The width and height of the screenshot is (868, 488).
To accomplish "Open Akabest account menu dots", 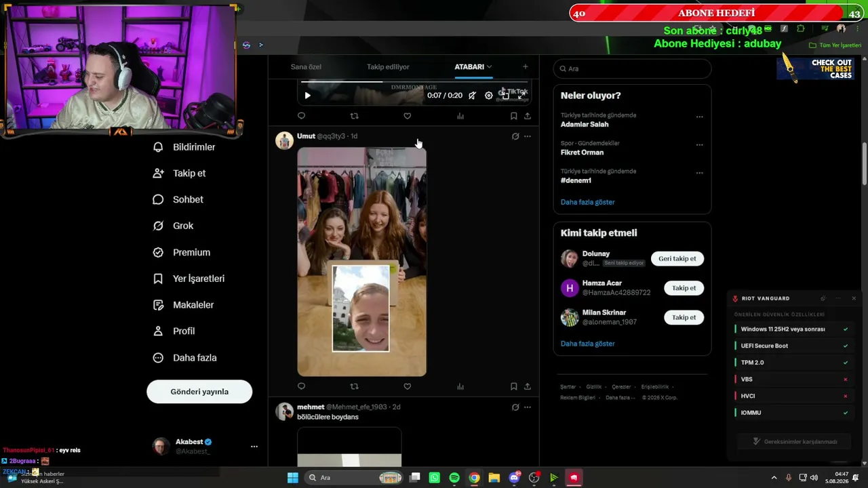I will 254,447.
